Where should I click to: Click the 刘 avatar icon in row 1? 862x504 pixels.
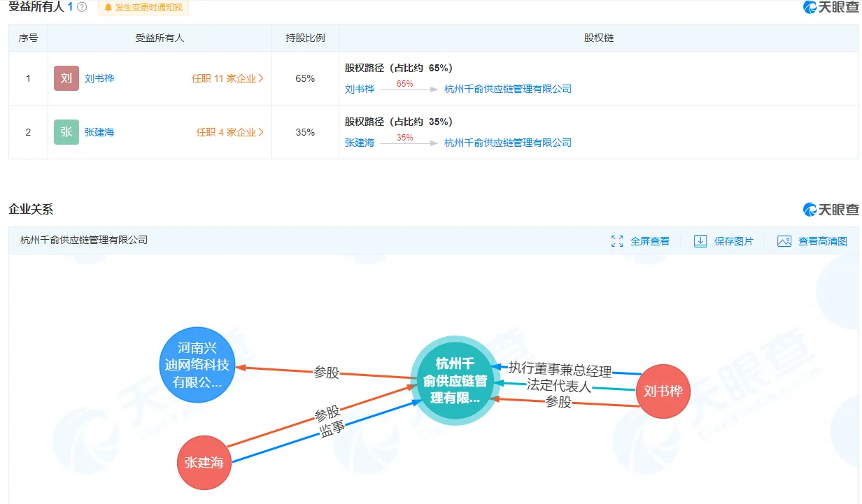pyautogui.click(x=66, y=78)
